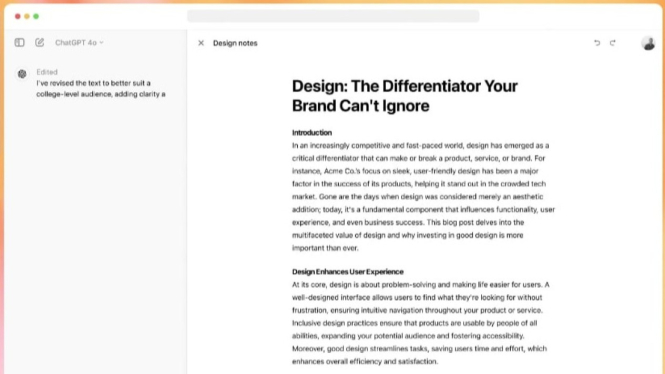Click the green maximize window button

36,16
